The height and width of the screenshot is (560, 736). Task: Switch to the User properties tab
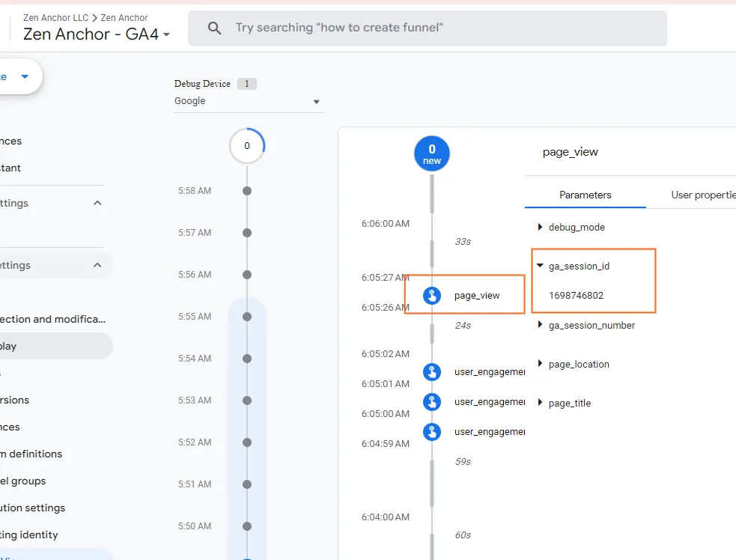702,195
